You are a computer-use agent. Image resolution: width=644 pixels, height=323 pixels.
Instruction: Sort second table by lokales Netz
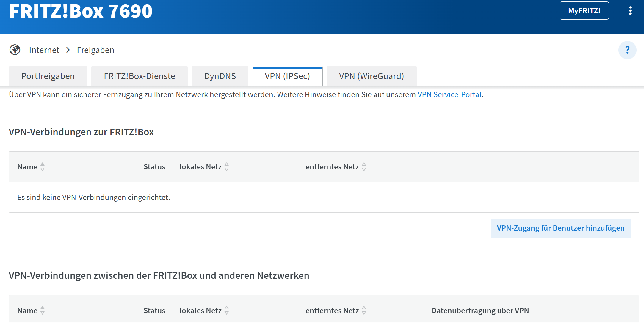[227, 311]
